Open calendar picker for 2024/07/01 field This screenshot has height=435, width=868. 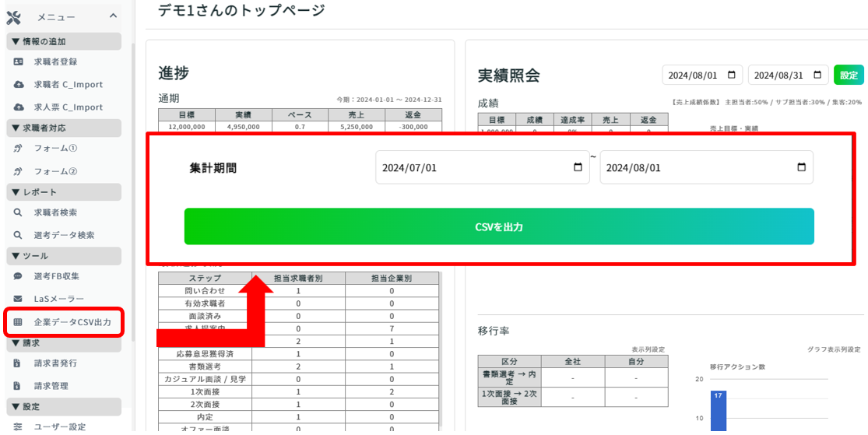pyautogui.click(x=578, y=167)
